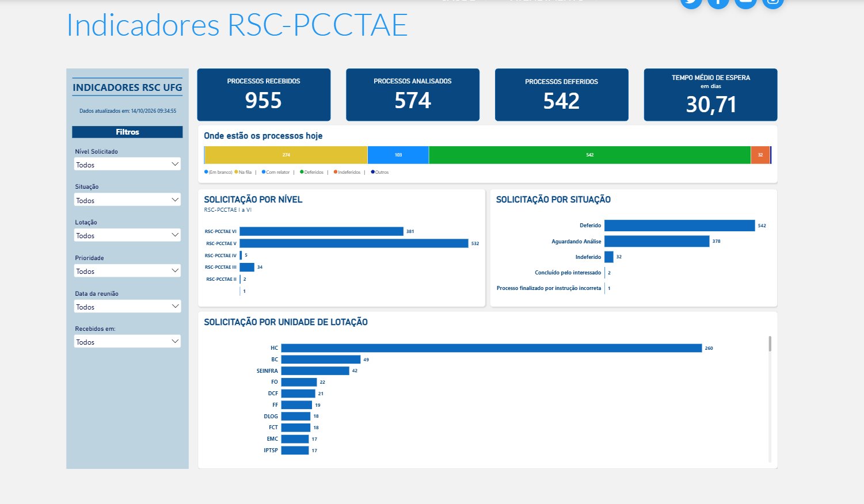Click the DCF unit bar
Screen dimensions: 864x504
pos(298,394)
